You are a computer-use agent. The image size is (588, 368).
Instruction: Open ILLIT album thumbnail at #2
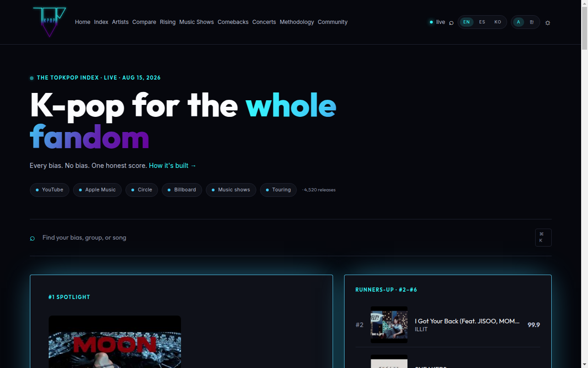click(x=389, y=325)
